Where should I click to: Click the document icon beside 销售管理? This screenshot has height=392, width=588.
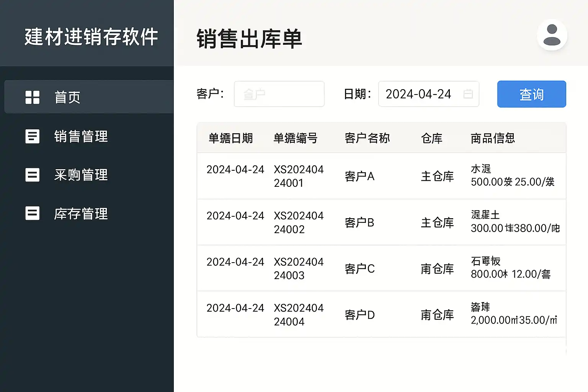32,136
